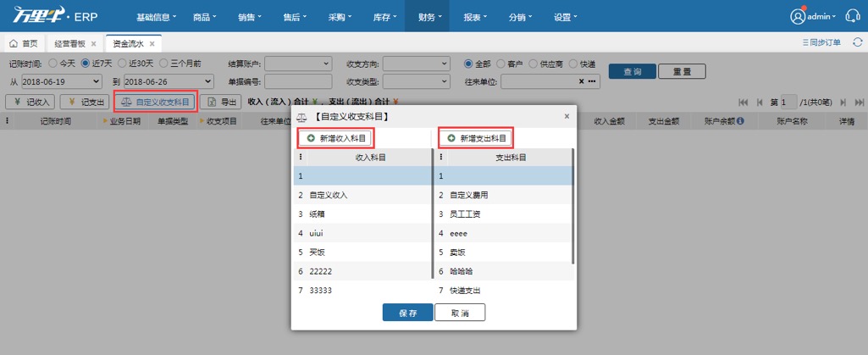Open the 售后 menu

point(295,17)
